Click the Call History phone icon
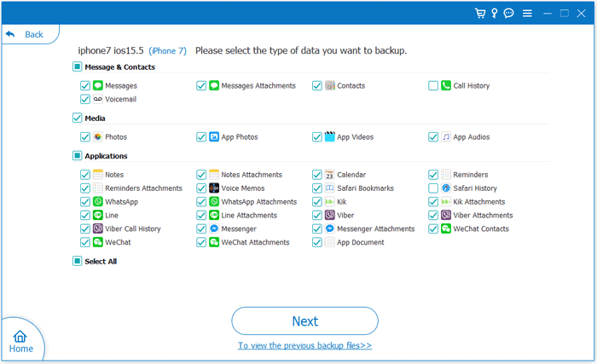The height and width of the screenshot is (364, 597). click(446, 85)
